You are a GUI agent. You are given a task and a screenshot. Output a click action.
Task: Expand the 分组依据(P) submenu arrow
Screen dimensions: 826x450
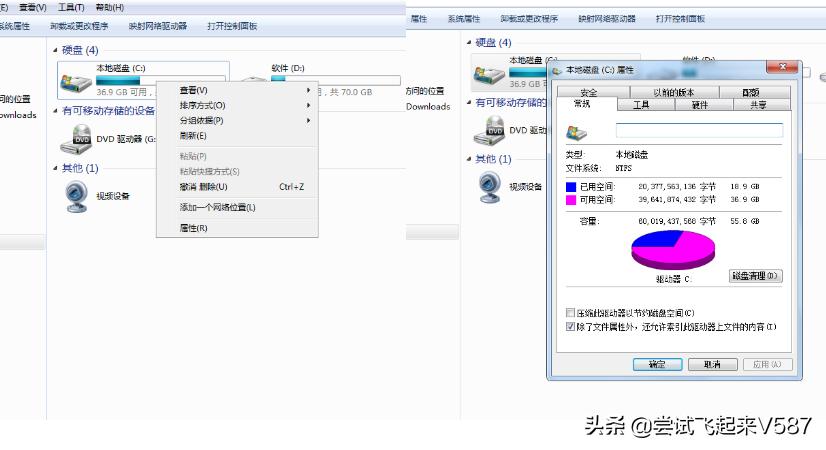(x=308, y=121)
